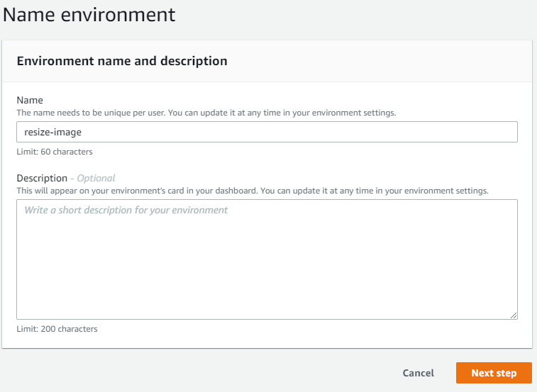Screen dimensions: 537x392
Task: Click the "Limit: 60 characters" hint
Action: pos(55,152)
